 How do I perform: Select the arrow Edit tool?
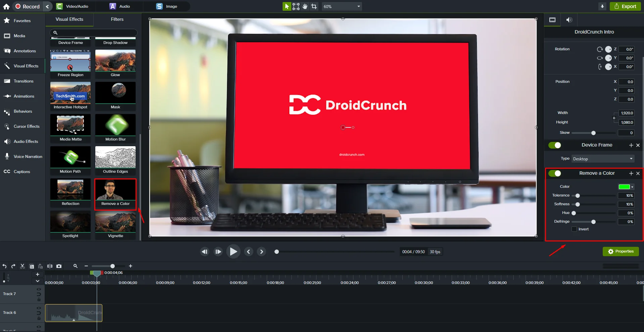[x=287, y=6]
